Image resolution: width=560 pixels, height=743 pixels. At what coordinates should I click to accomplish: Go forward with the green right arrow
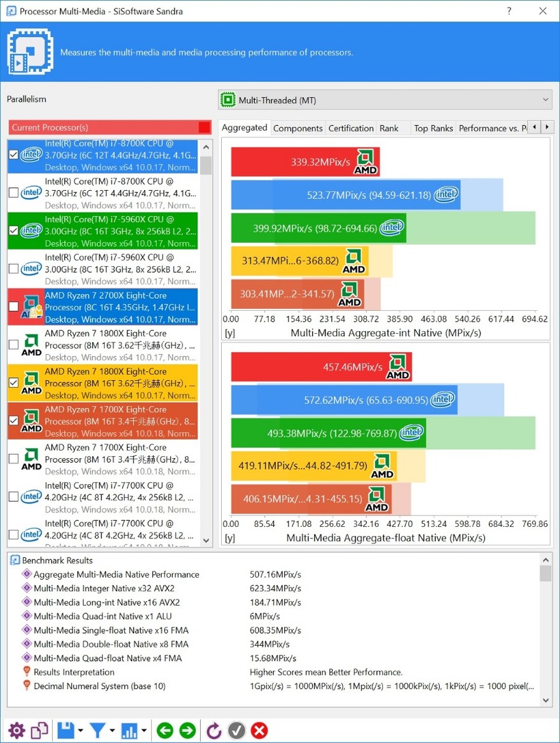pyautogui.click(x=188, y=730)
